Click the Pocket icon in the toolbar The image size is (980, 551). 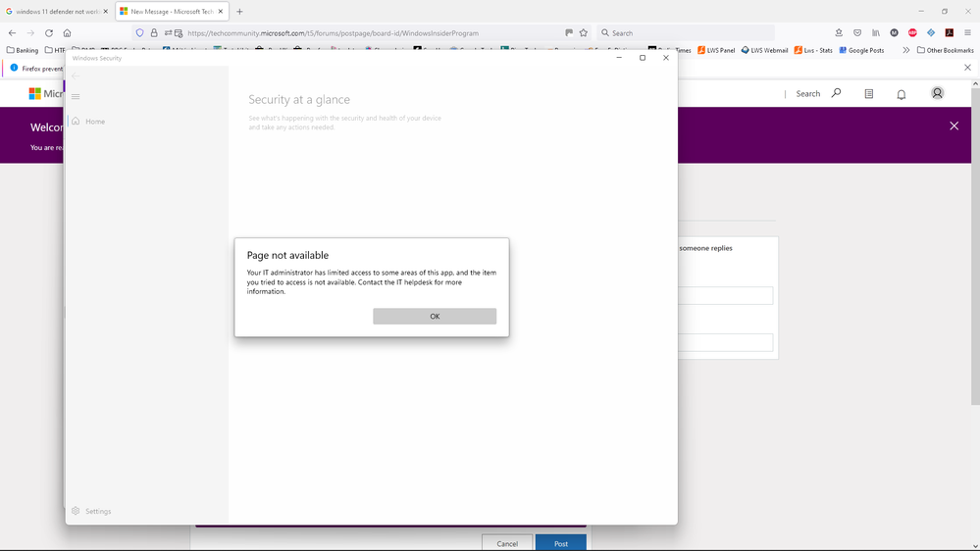coord(857,33)
